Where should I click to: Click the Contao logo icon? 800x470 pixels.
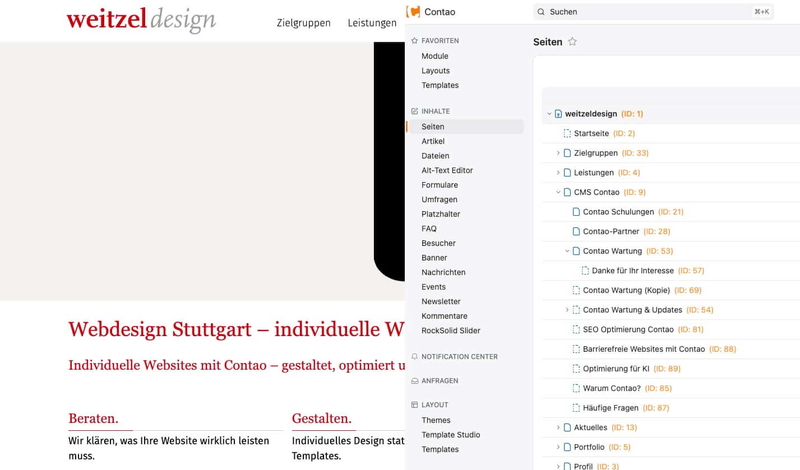pos(413,12)
